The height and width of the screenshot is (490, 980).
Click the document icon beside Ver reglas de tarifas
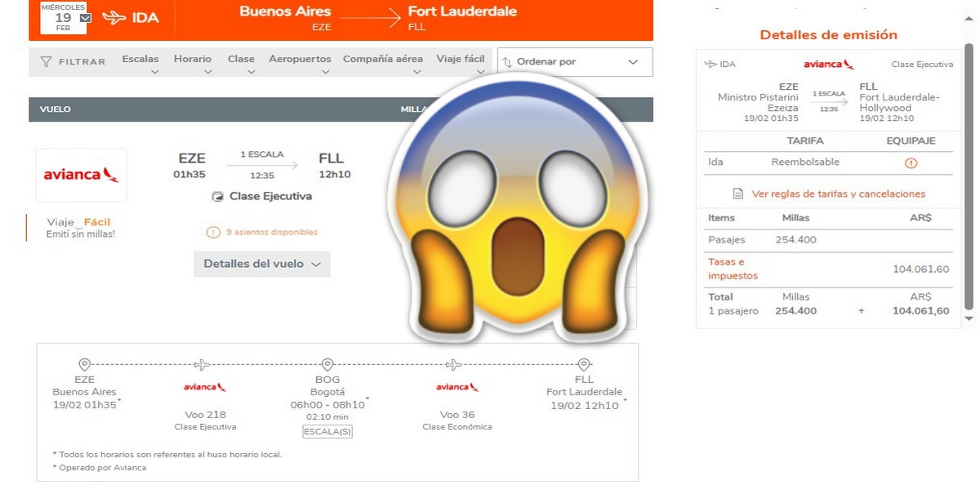pyautogui.click(x=738, y=194)
